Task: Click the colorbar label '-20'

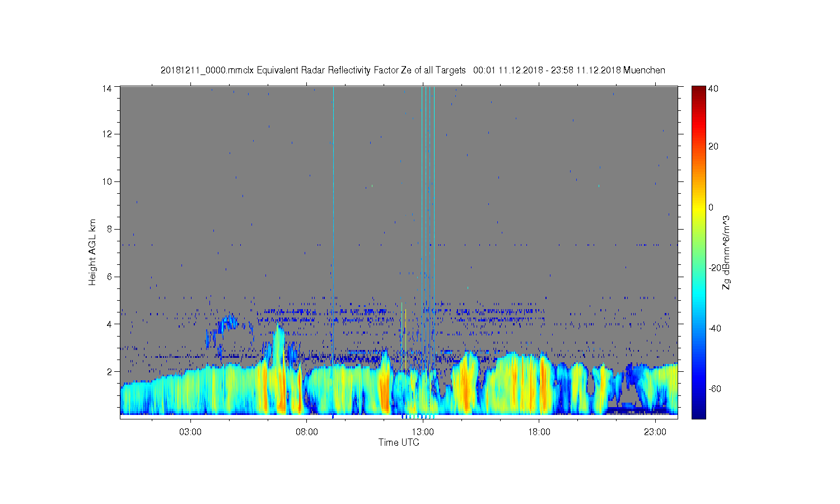Action: [714, 268]
